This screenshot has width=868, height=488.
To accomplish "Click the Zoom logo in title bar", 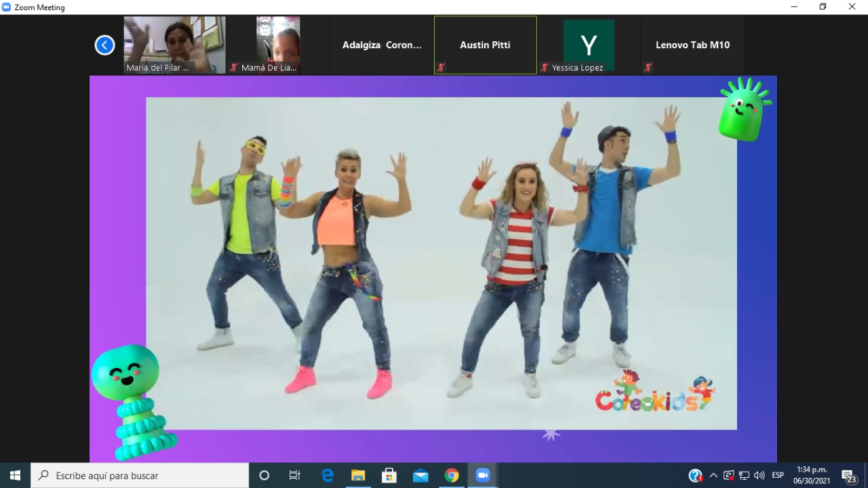I will pyautogui.click(x=7, y=7).
